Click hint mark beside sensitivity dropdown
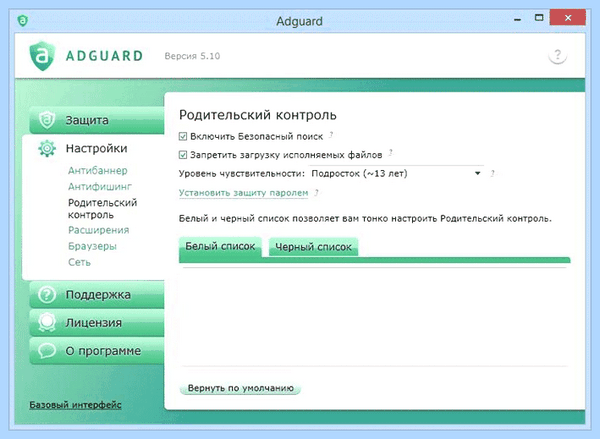This screenshot has width=600, height=439. [x=492, y=173]
